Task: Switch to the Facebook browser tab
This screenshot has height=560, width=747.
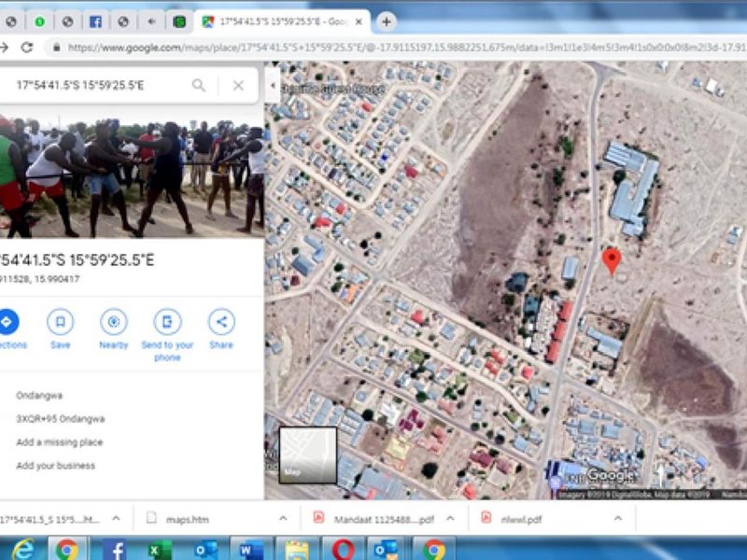Action: click(x=95, y=21)
